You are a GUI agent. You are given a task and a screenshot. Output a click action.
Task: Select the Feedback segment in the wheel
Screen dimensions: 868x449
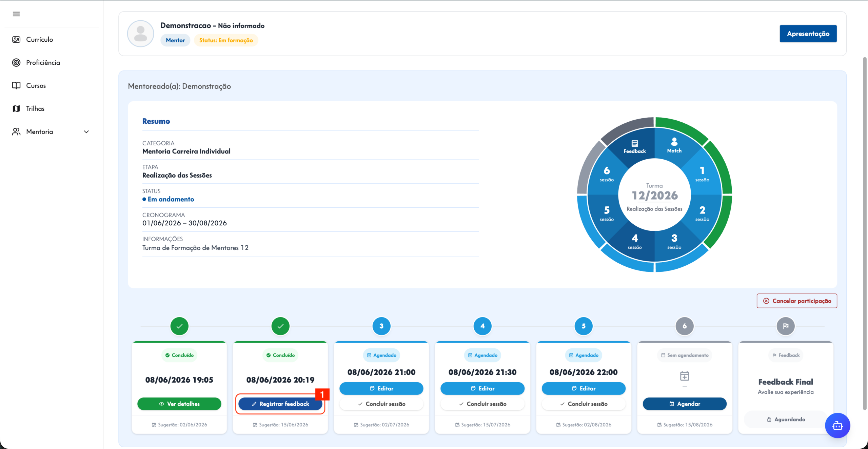coord(634,147)
